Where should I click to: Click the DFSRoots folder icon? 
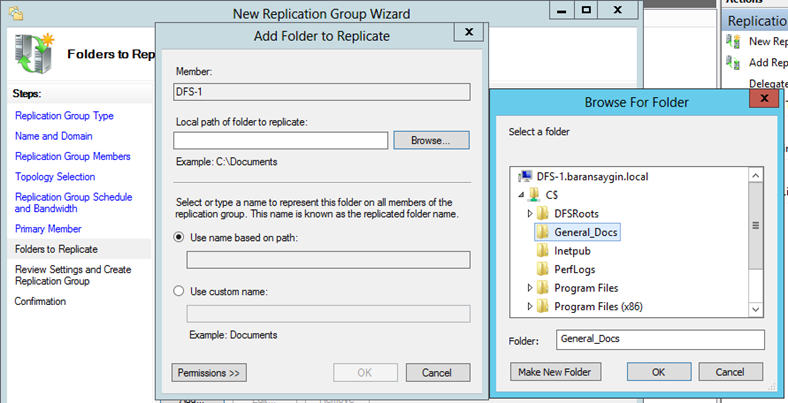pos(543,213)
